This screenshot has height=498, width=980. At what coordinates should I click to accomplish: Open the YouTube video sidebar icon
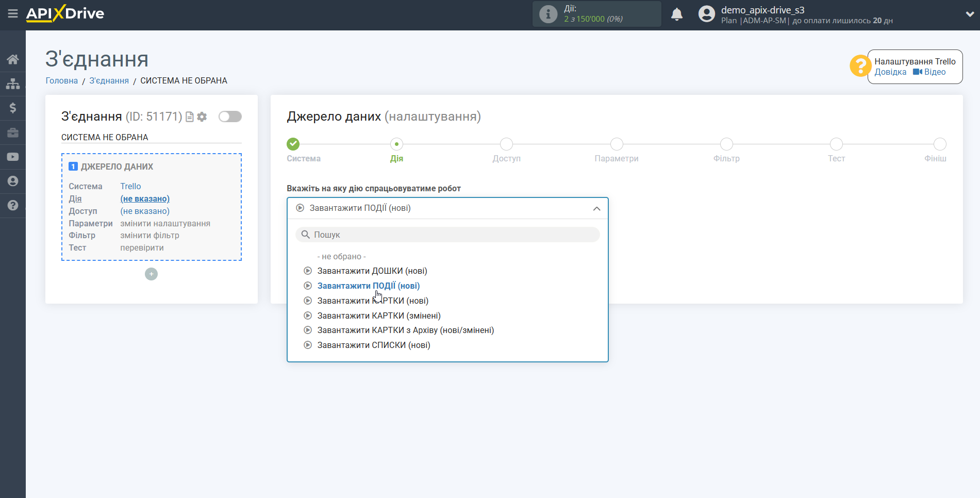pyautogui.click(x=13, y=157)
